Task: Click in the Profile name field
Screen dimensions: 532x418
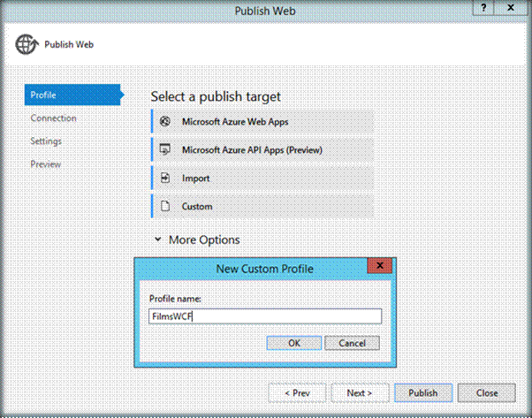Action: (265, 316)
